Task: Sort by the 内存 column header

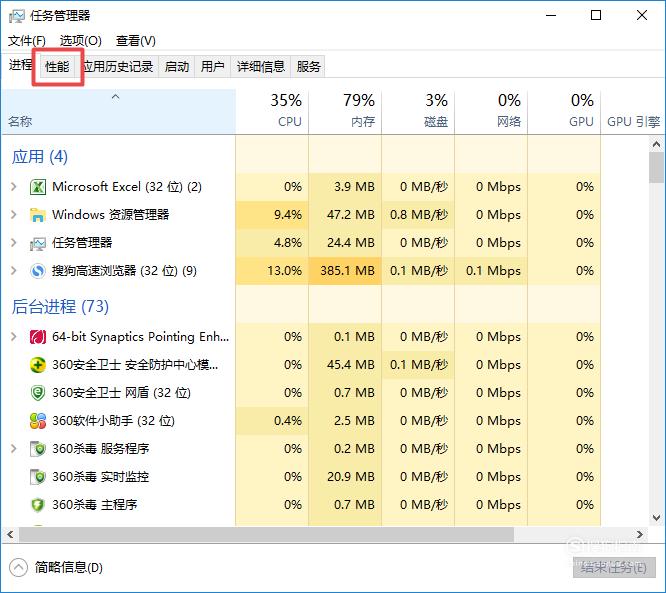Action: click(345, 112)
